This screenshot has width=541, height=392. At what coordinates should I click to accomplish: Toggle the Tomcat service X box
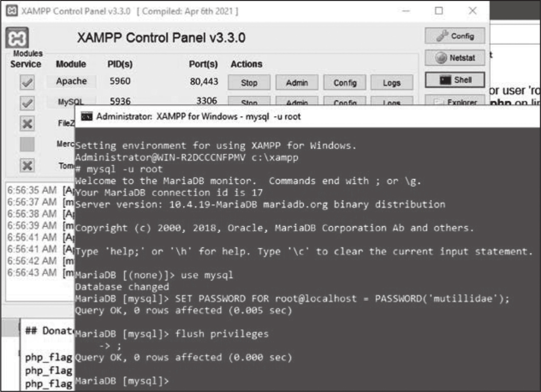click(x=27, y=165)
